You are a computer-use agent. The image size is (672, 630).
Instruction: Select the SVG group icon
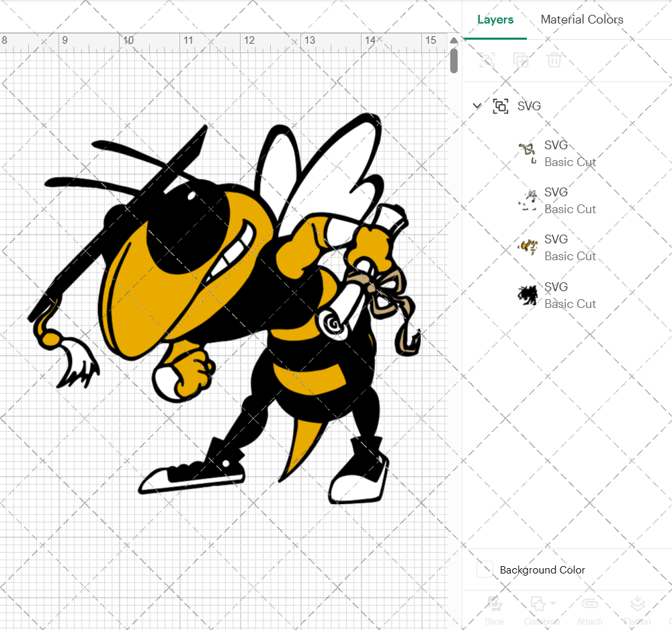click(x=501, y=106)
